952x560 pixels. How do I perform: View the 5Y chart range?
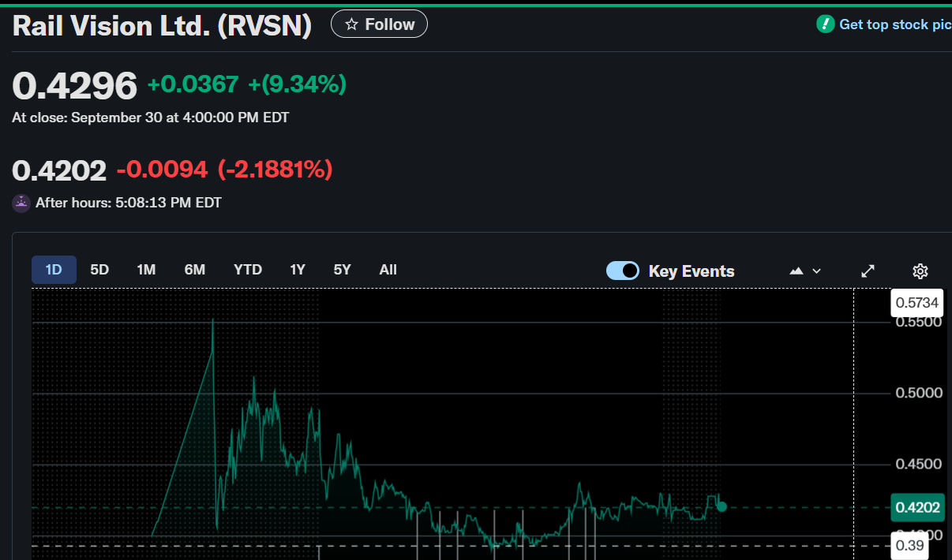coord(342,270)
